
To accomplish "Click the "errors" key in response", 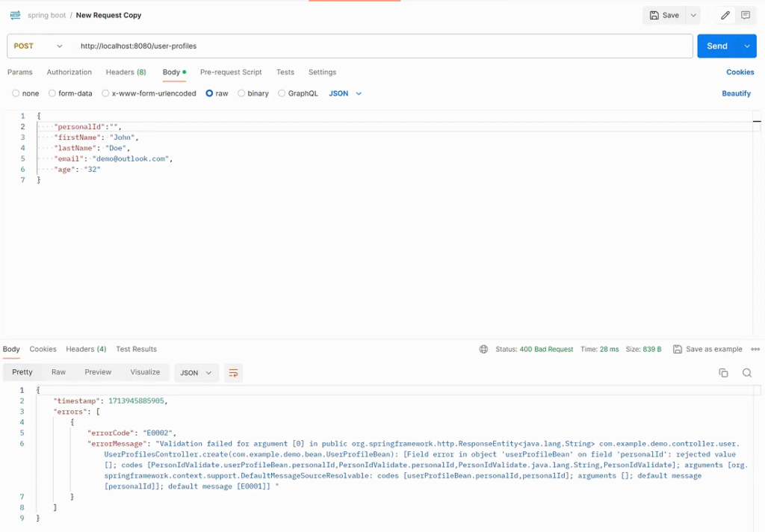I will (x=70, y=412).
